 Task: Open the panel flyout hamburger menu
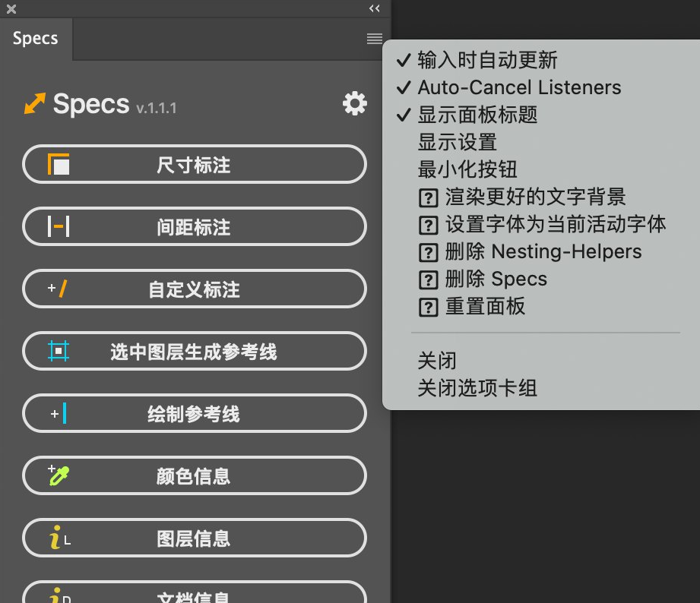(x=375, y=39)
